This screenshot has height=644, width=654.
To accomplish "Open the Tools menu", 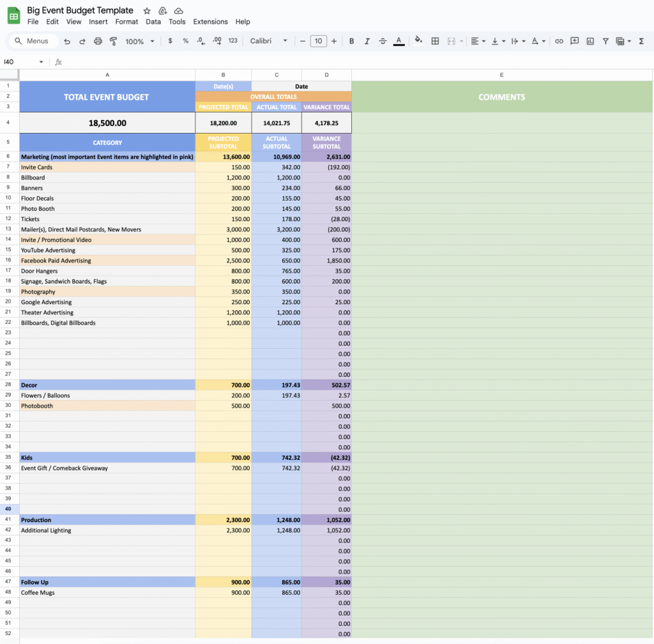I will click(x=177, y=22).
